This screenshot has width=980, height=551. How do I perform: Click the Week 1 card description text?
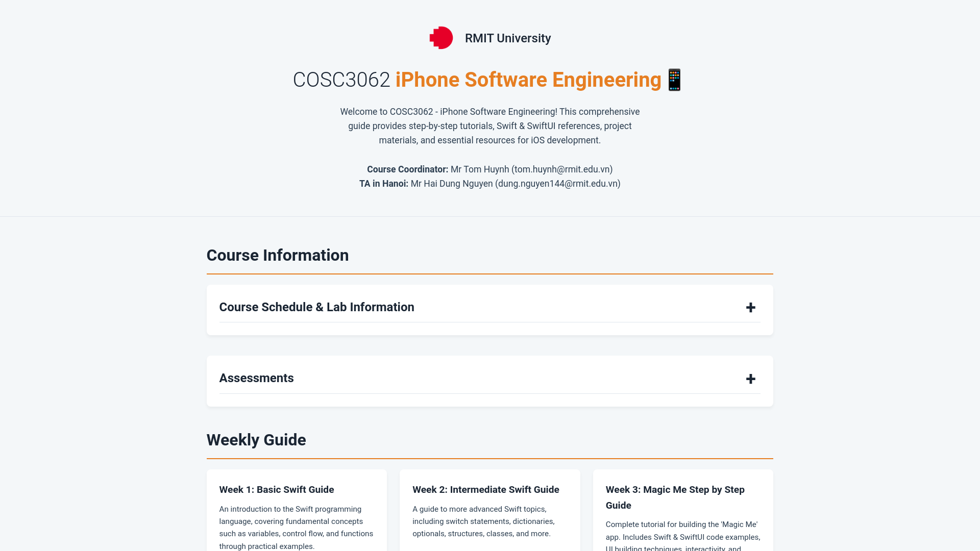tap(296, 528)
